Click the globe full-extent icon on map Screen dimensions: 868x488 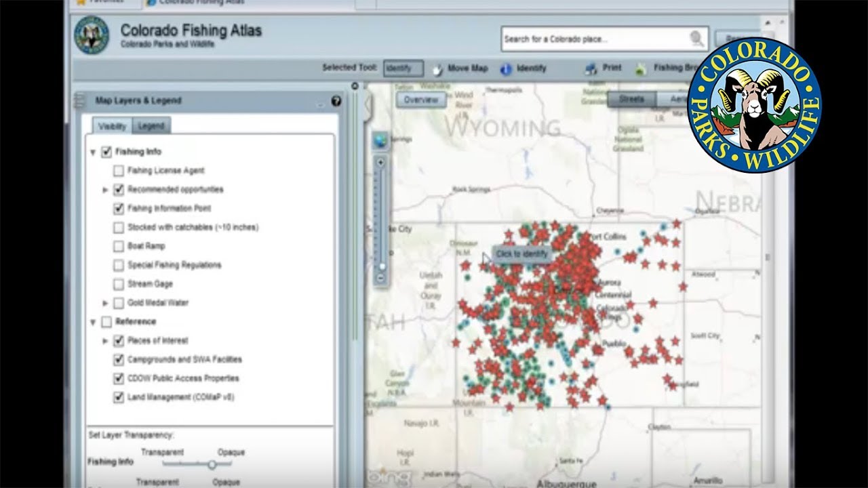click(380, 140)
